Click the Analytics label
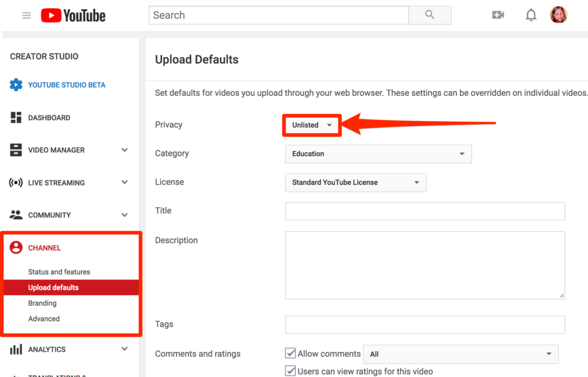 click(x=47, y=349)
